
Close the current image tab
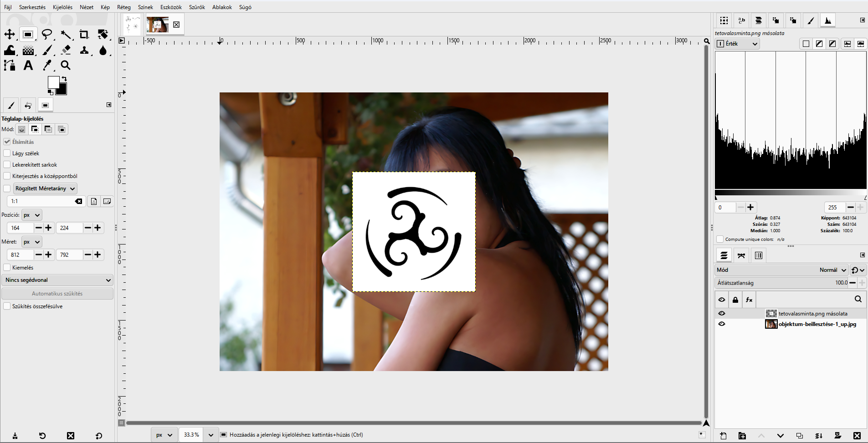click(x=176, y=25)
